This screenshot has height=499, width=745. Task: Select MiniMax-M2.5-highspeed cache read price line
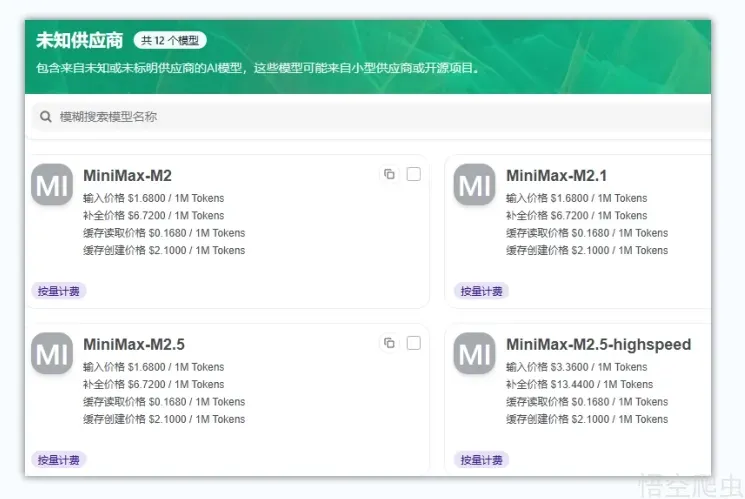(587, 402)
